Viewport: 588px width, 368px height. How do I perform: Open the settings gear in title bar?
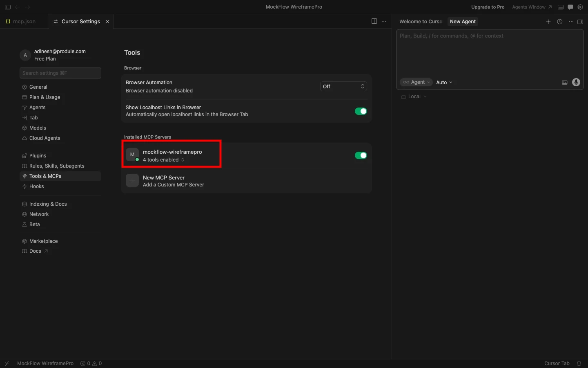pos(580,7)
